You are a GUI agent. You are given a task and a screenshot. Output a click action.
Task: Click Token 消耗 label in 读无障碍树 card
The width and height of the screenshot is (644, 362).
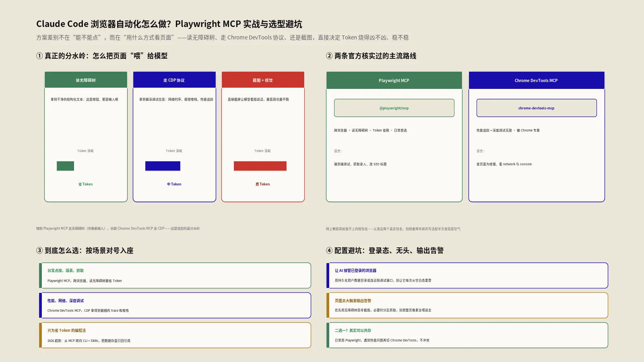click(x=85, y=151)
